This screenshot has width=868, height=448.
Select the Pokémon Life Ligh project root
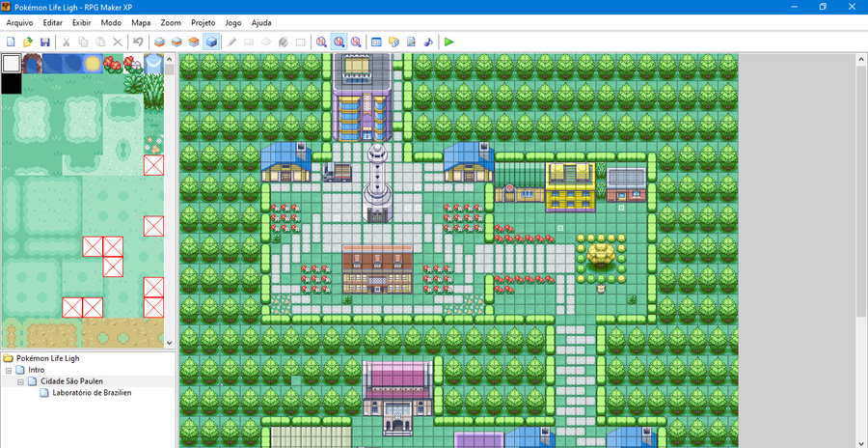coord(47,358)
